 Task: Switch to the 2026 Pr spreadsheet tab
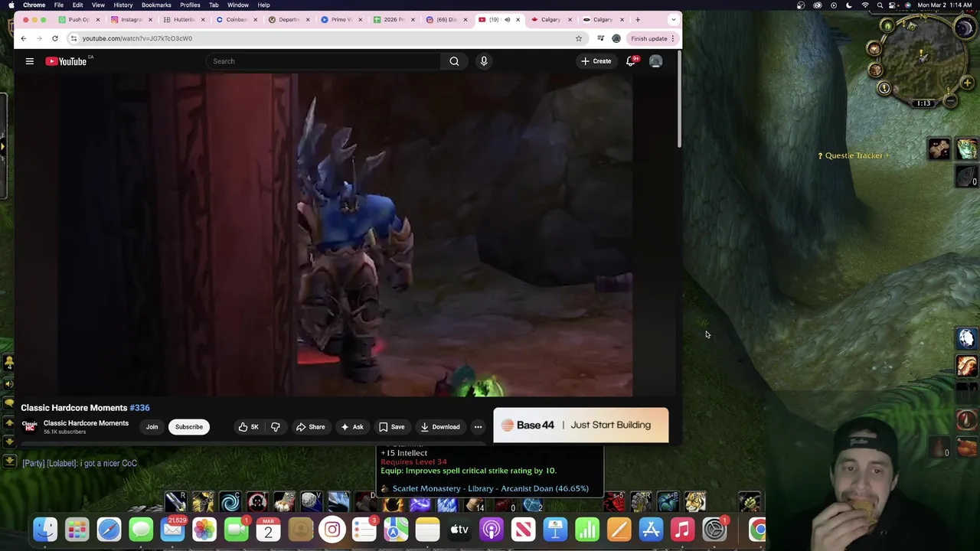point(394,20)
